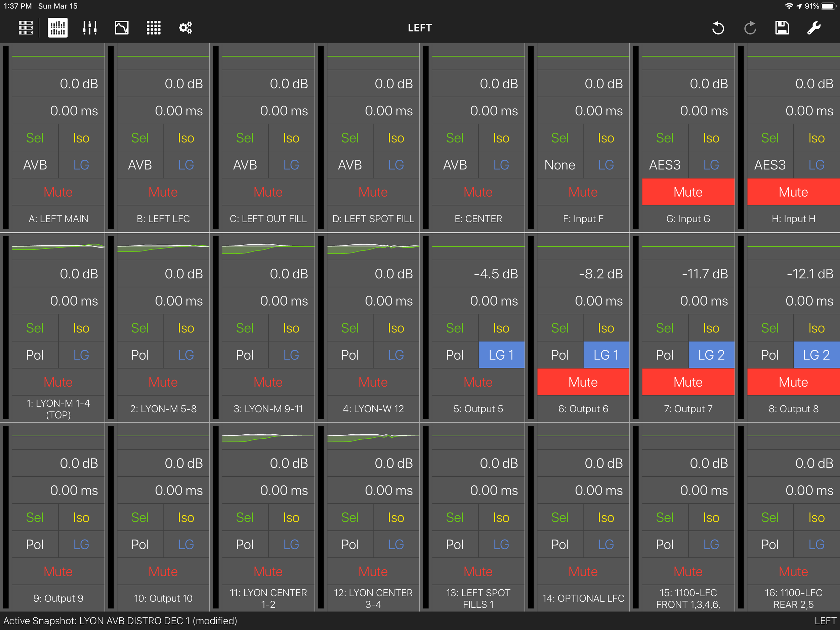Open the EQ curve view icon
Viewport: 840px width, 630px height.
coord(122,28)
